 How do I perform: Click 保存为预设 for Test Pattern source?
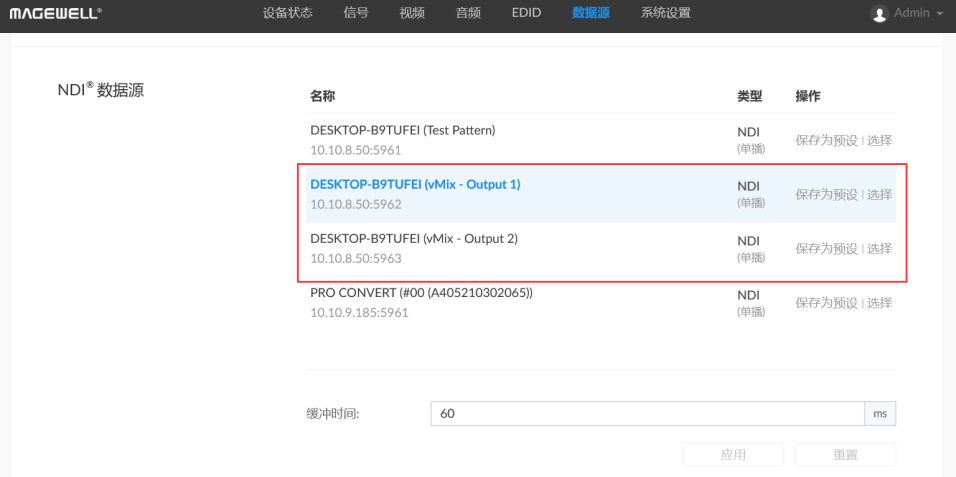click(x=826, y=140)
